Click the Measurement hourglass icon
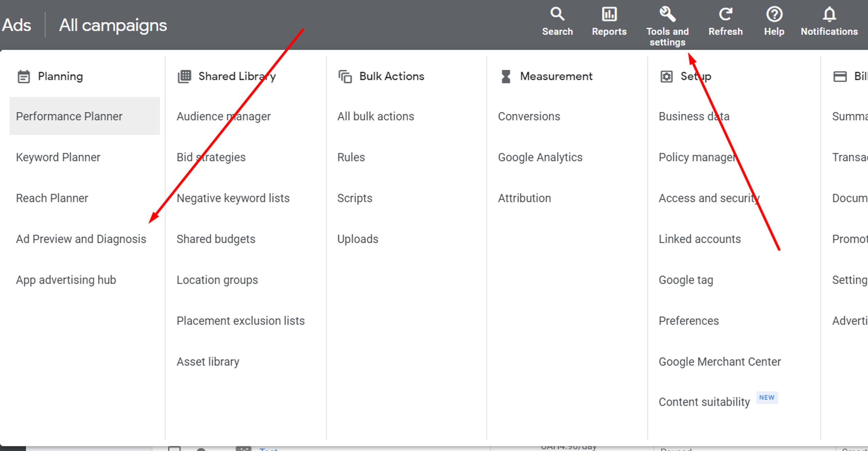This screenshot has width=868, height=451. pos(506,77)
